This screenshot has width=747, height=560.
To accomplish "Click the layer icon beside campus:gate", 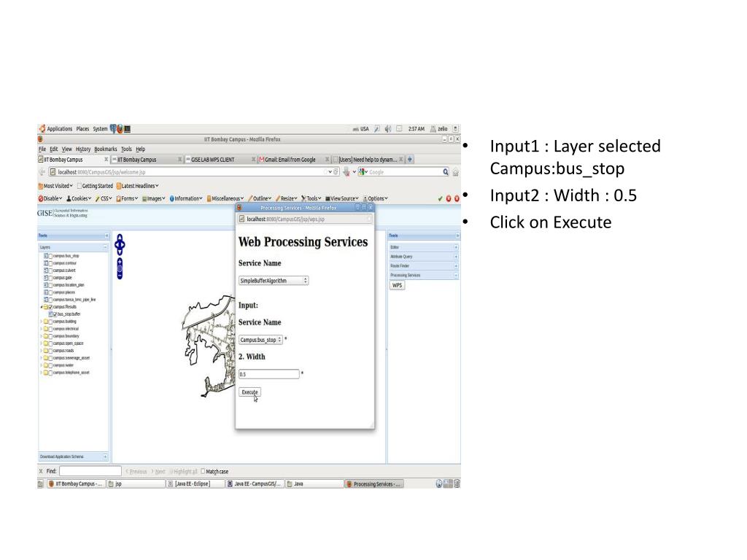I will [46, 278].
